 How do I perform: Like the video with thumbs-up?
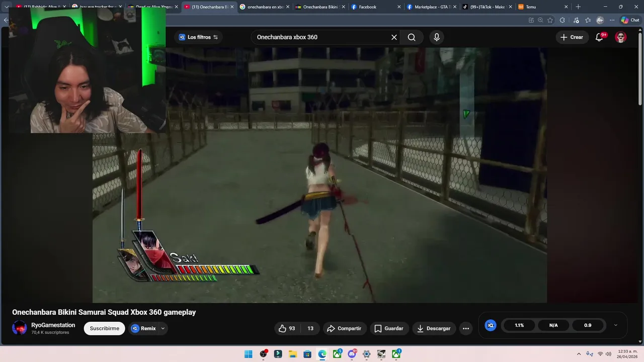[x=287, y=328]
